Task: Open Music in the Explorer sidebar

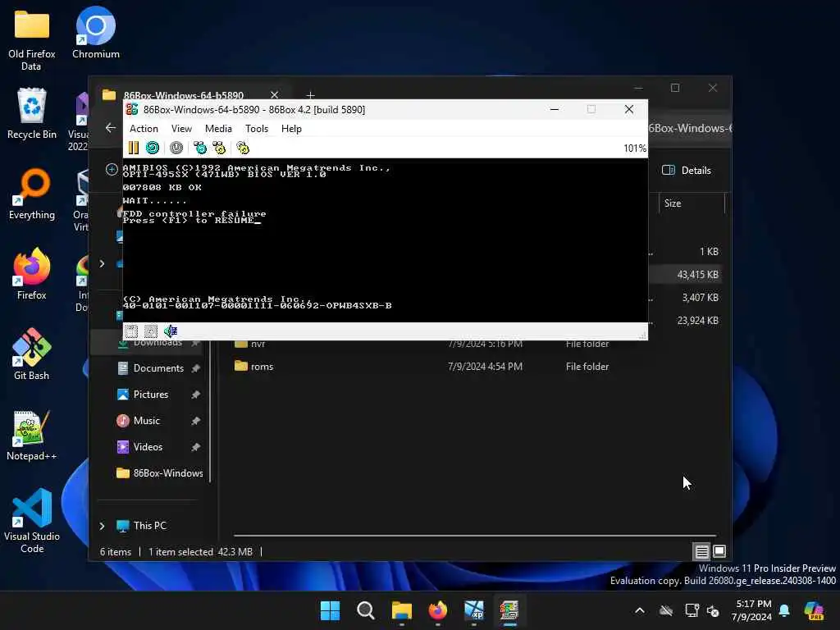Action: 146,421
